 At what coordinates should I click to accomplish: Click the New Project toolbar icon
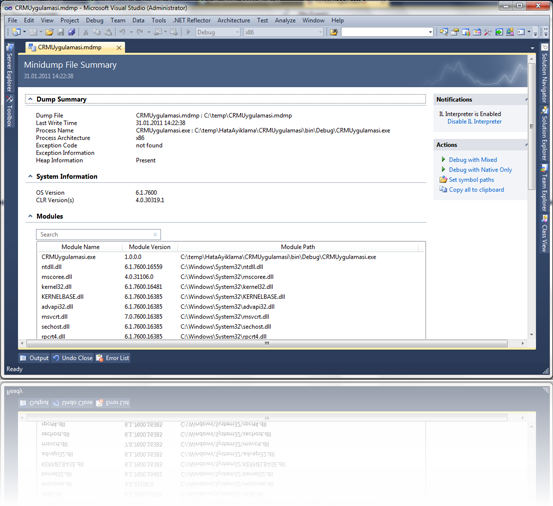coord(16,32)
